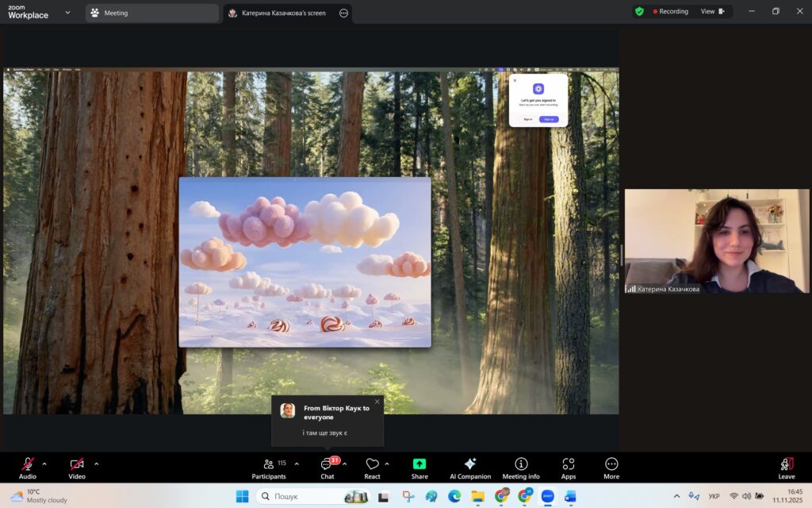Click the green Share button
This screenshot has width=812, height=508.
click(x=419, y=464)
